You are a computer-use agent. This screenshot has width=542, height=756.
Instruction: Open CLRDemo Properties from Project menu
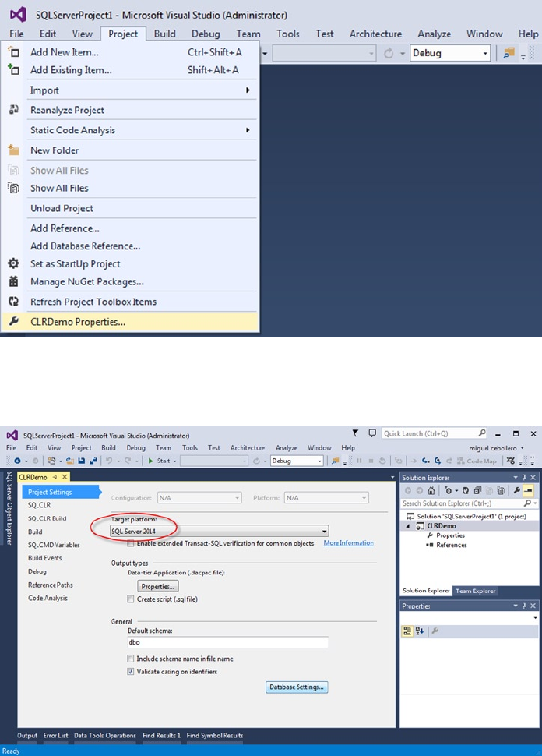tap(130, 322)
